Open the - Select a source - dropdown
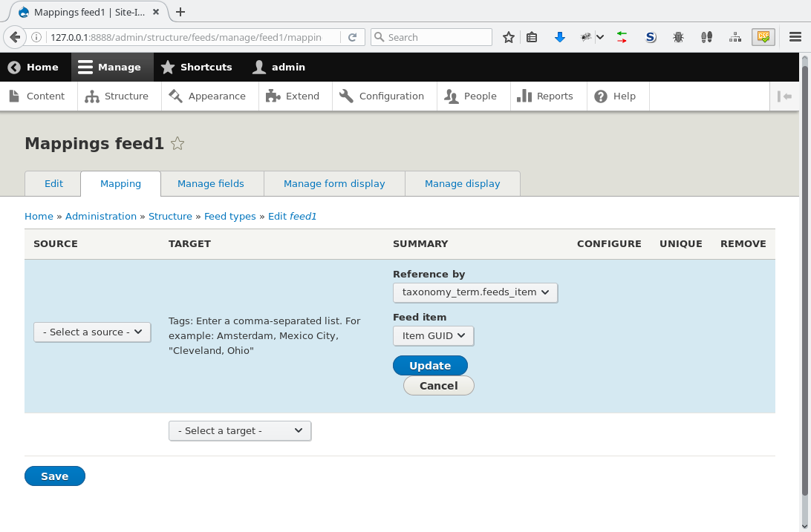The image size is (811, 532). 91,332
